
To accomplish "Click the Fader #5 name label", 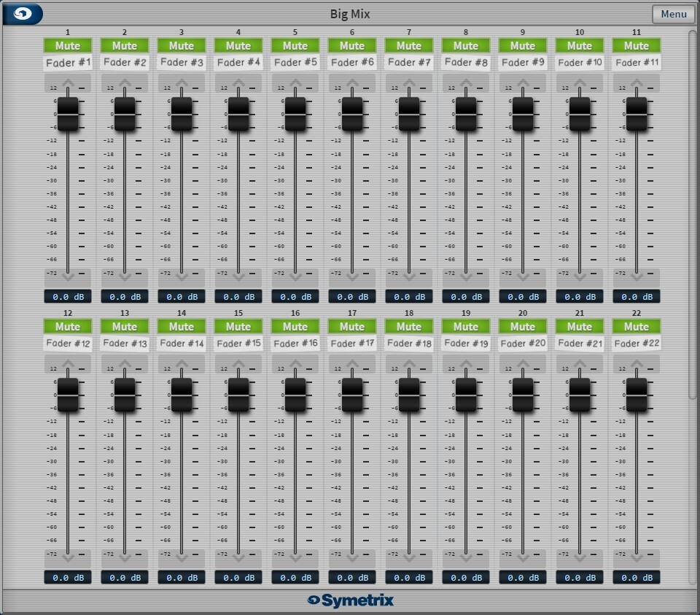I will 295,63.
